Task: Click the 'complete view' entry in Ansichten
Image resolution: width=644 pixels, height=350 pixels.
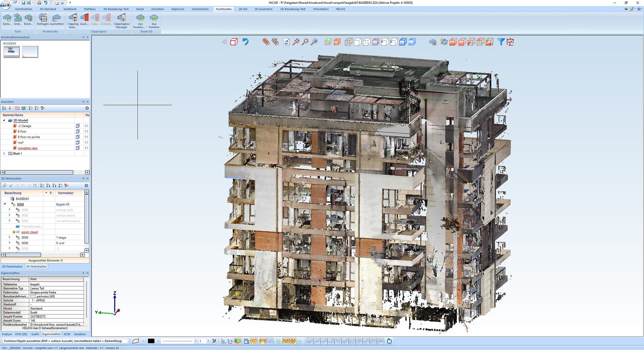Action: [28, 148]
